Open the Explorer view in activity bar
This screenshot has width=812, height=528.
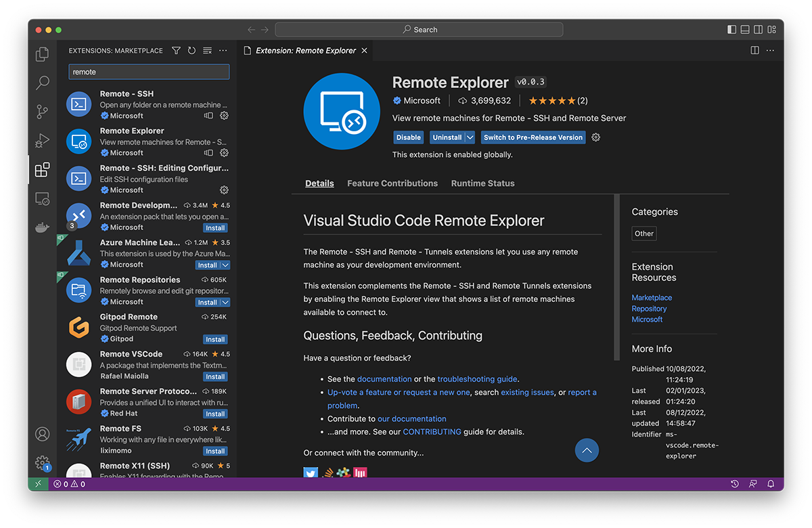pos(43,54)
